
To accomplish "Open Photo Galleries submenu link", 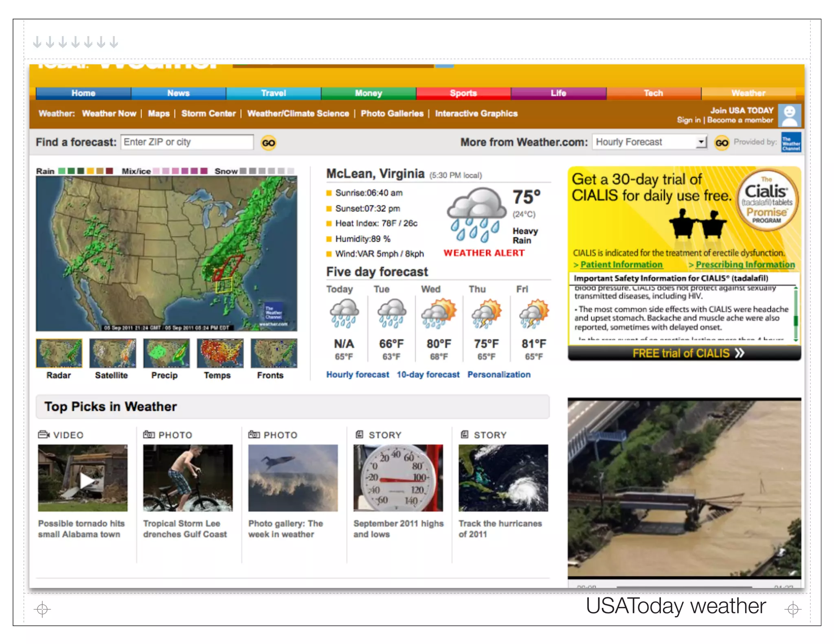I will point(392,114).
